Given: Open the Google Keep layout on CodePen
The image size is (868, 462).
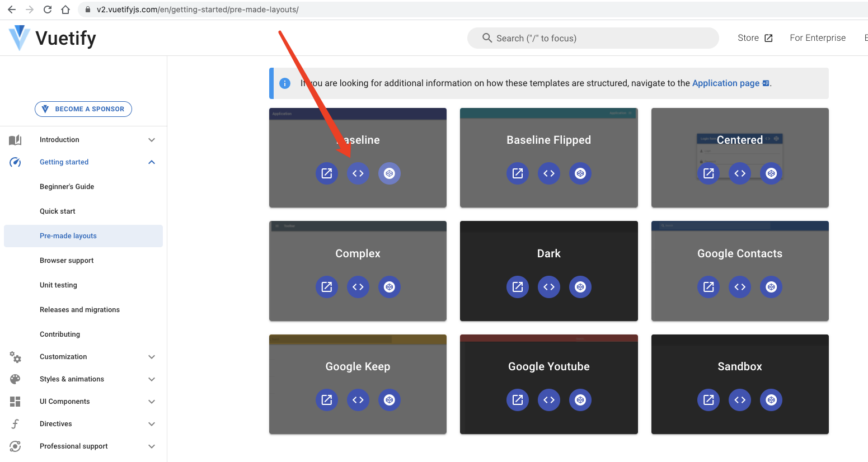Looking at the screenshot, I should click(390, 400).
